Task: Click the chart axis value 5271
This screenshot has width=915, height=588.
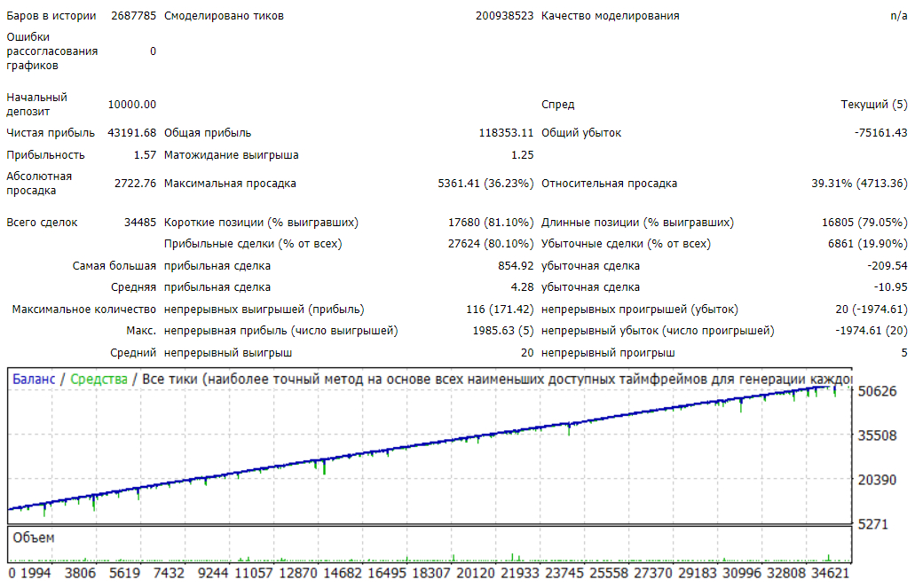Action: (873, 524)
